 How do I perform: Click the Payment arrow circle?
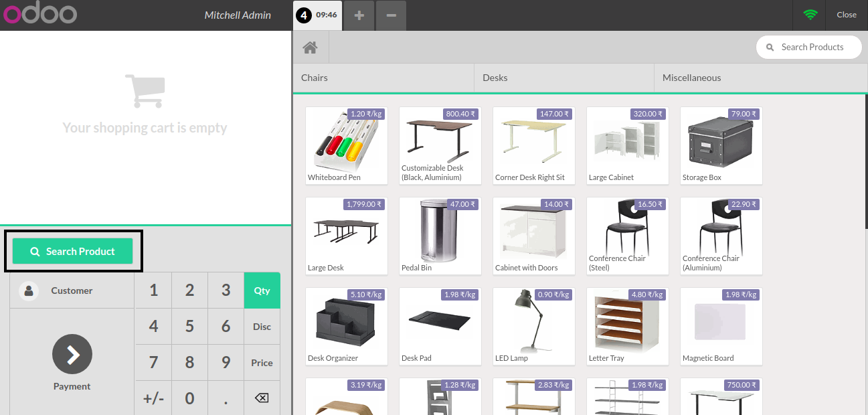tap(72, 354)
